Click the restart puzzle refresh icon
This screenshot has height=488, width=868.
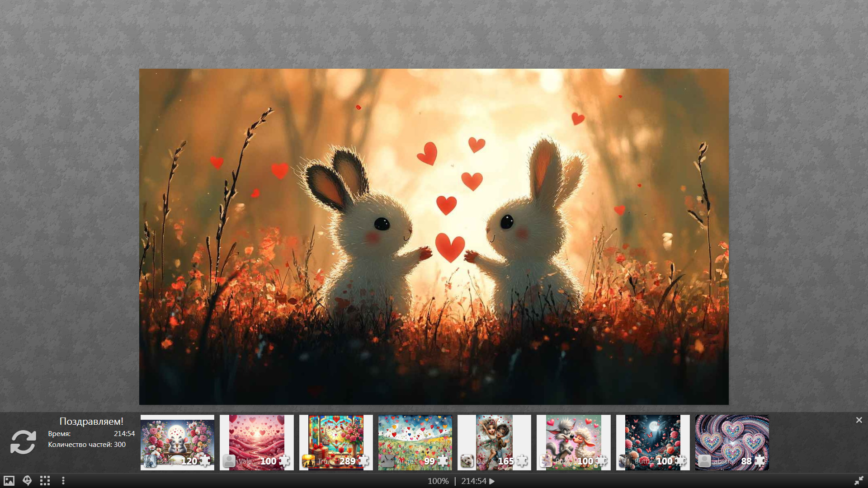[23, 441]
